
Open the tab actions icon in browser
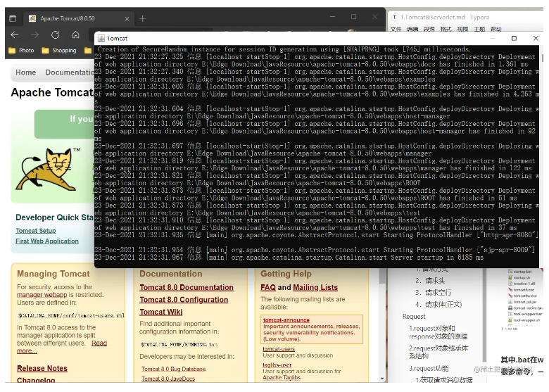point(13,18)
